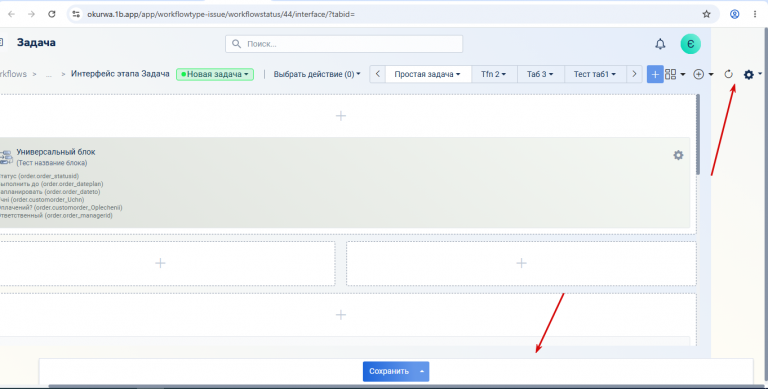The height and width of the screenshot is (389, 768).
Task: Go back with browser back arrow
Action: click(11, 14)
